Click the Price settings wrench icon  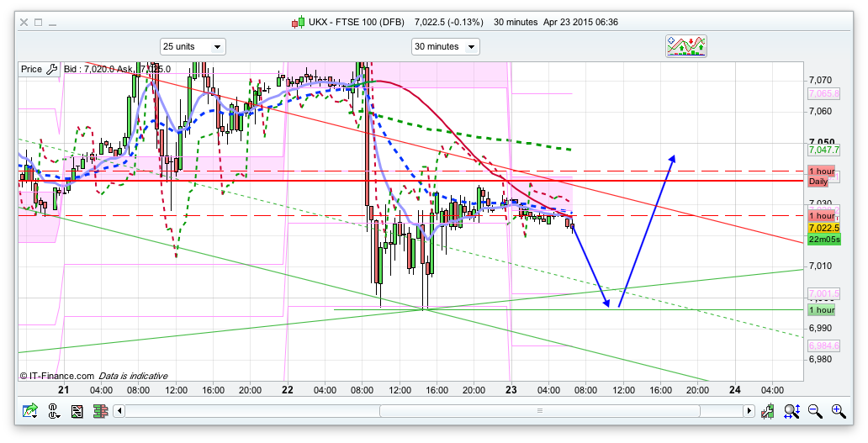(x=51, y=70)
